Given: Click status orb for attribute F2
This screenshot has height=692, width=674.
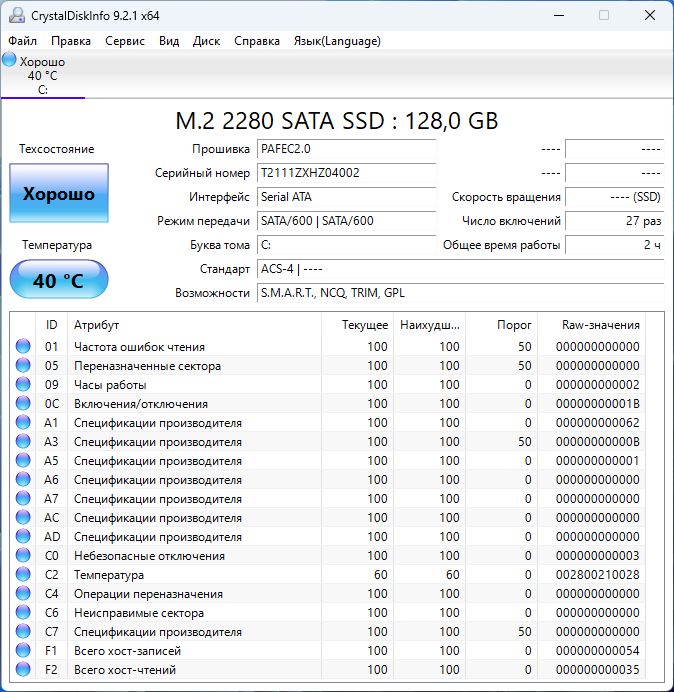Looking at the screenshot, I should (23, 669).
